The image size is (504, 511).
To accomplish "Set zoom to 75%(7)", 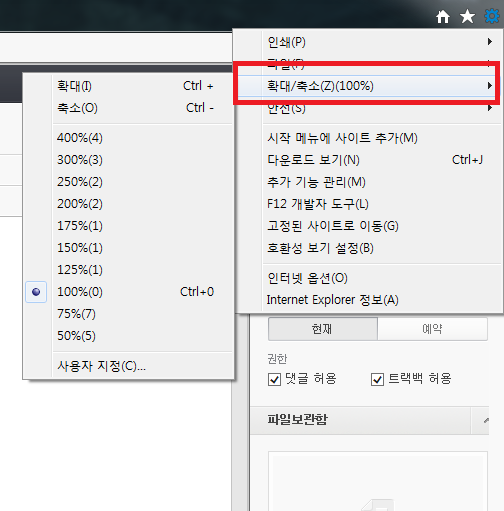I will coord(128,314).
